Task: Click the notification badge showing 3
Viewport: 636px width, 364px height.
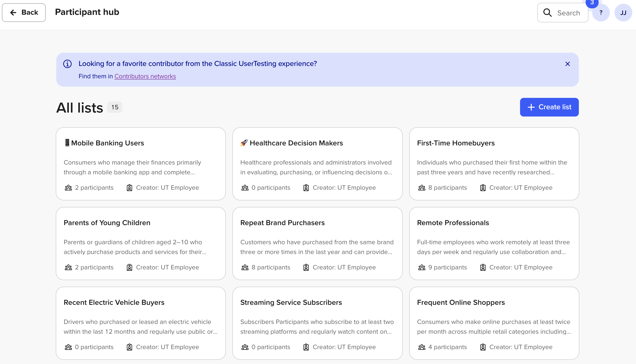Action: [x=592, y=3]
